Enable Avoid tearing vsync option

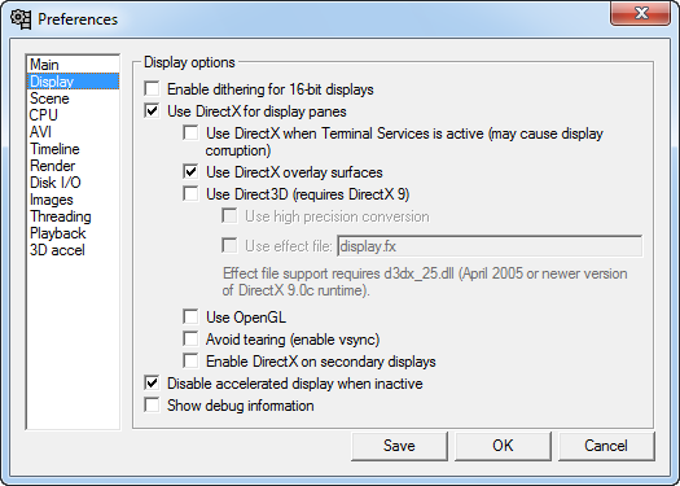[x=191, y=339]
